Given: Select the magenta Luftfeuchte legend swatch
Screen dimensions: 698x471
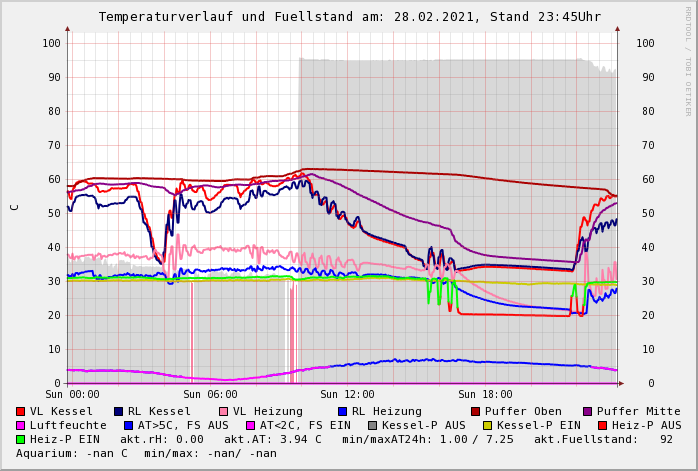Looking at the screenshot, I should [21, 425].
